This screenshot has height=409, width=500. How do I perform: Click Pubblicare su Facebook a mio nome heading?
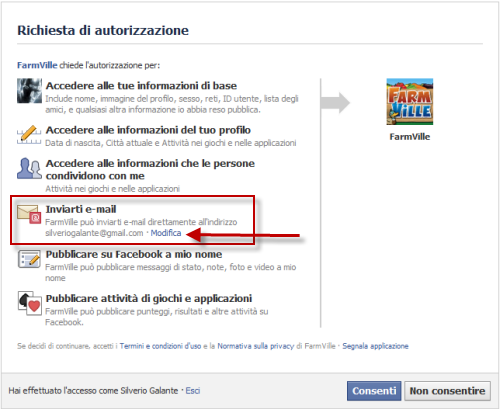click(134, 254)
